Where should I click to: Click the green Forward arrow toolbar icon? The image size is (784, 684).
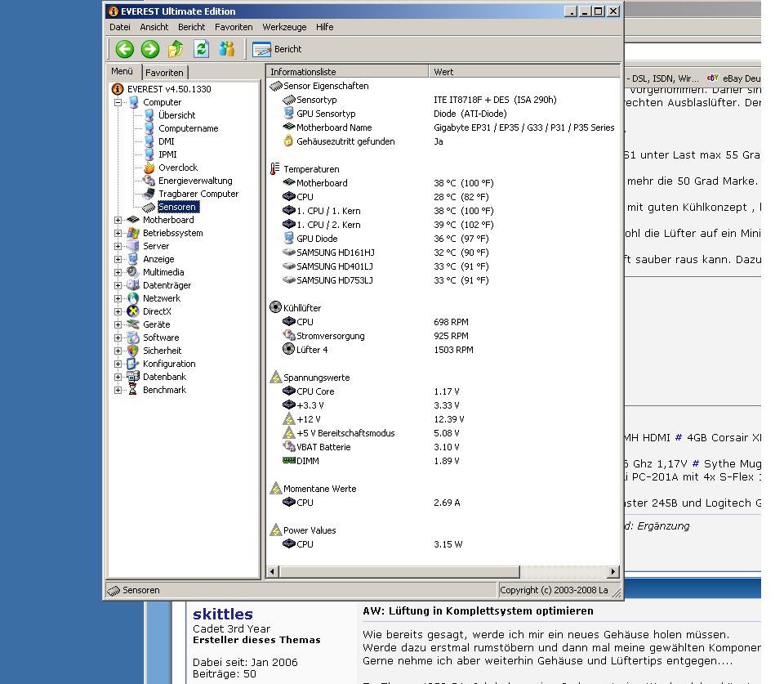[150, 49]
